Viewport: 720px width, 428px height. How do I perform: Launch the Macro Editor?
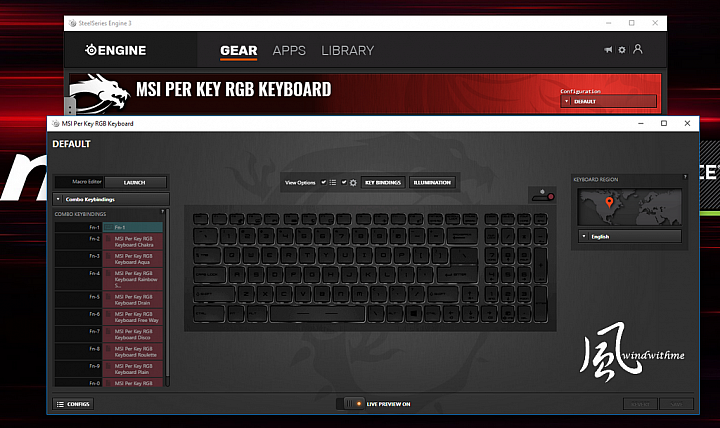(x=135, y=182)
